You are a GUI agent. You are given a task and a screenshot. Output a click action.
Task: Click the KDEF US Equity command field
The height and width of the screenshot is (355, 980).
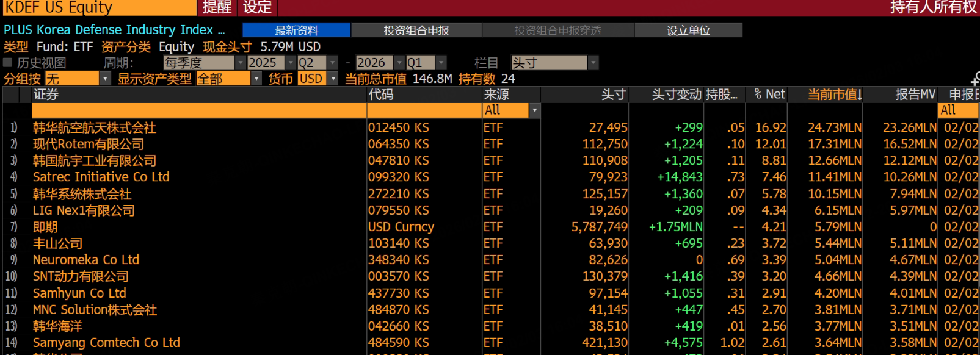[x=98, y=7]
